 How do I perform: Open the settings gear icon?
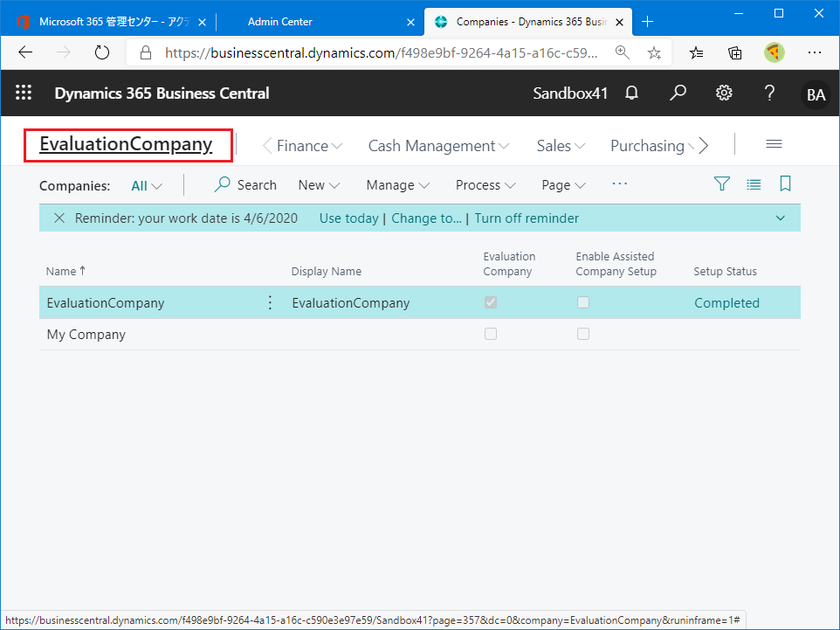[724, 93]
